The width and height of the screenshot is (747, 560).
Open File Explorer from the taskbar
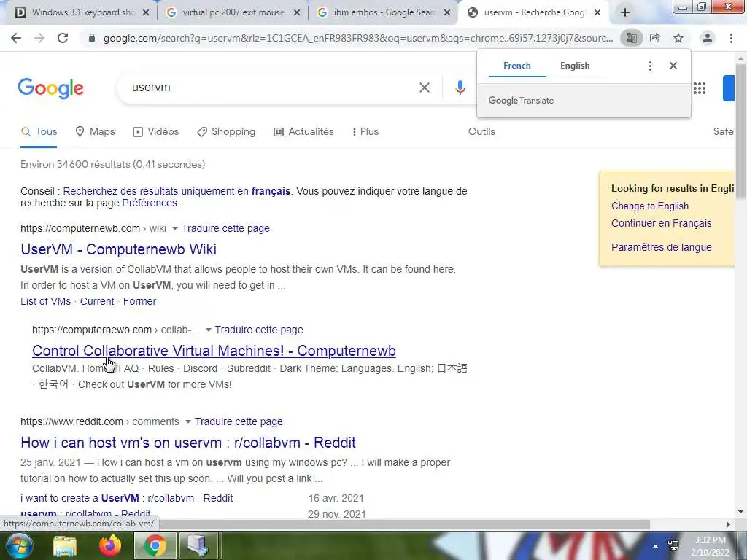click(x=64, y=546)
